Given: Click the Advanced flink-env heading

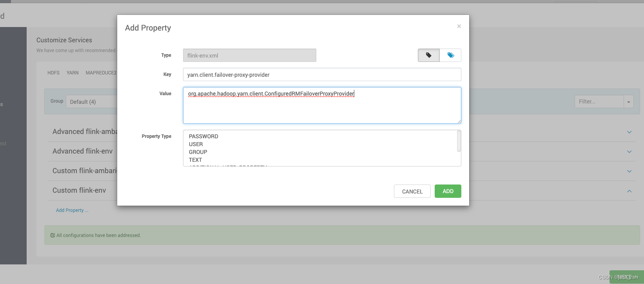Looking at the screenshot, I should tap(82, 151).
